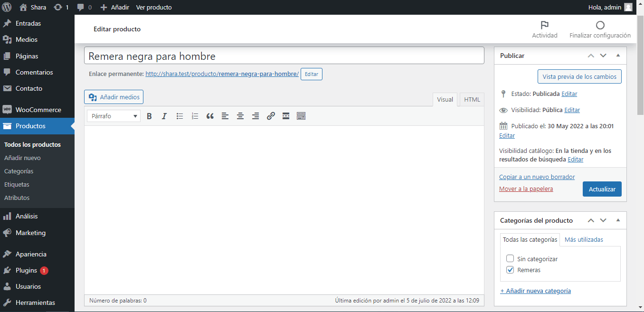Click the Actualizar button

tap(602, 189)
